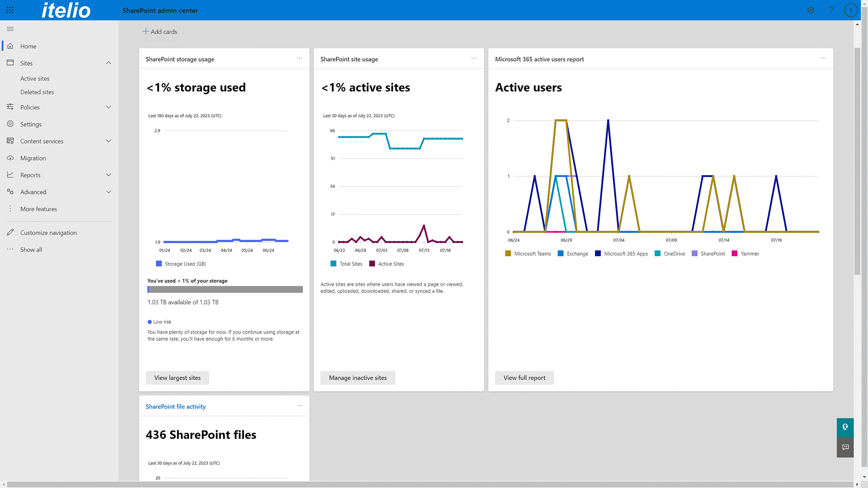Click the Migration cloud icon

coord(10,158)
